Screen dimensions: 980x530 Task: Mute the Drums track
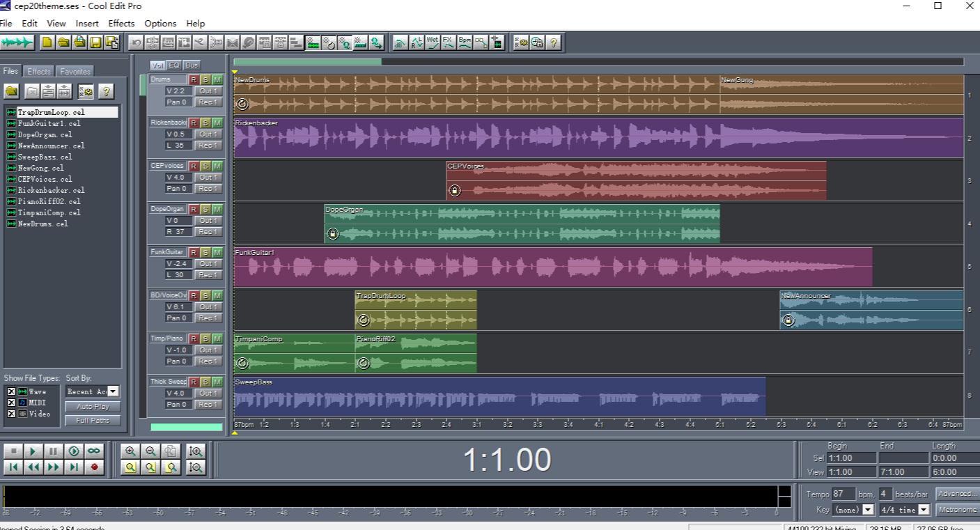(x=217, y=80)
